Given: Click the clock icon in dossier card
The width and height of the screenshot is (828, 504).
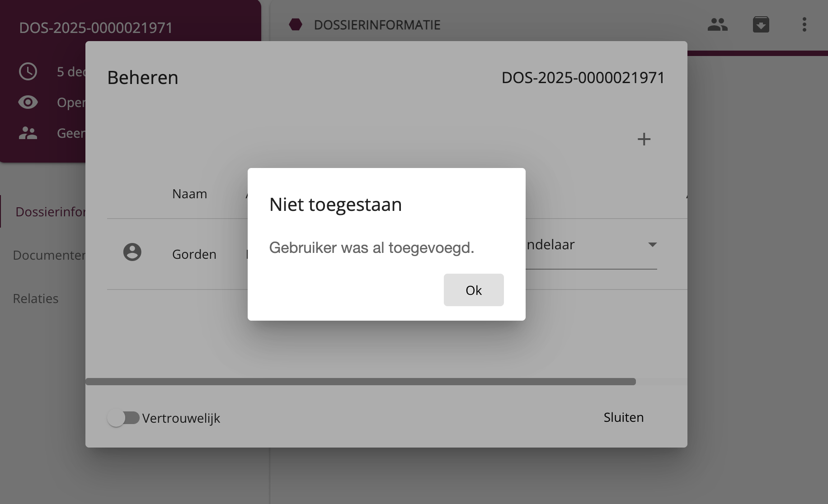Looking at the screenshot, I should [28, 72].
